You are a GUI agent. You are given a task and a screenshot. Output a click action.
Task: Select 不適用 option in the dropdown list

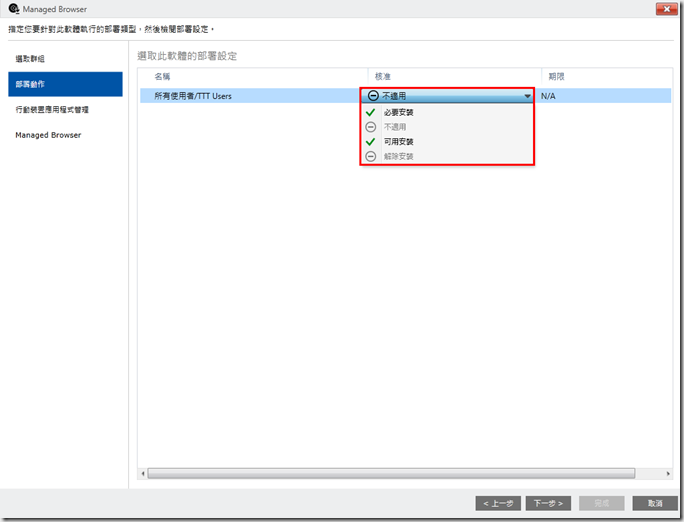coord(396,127)
